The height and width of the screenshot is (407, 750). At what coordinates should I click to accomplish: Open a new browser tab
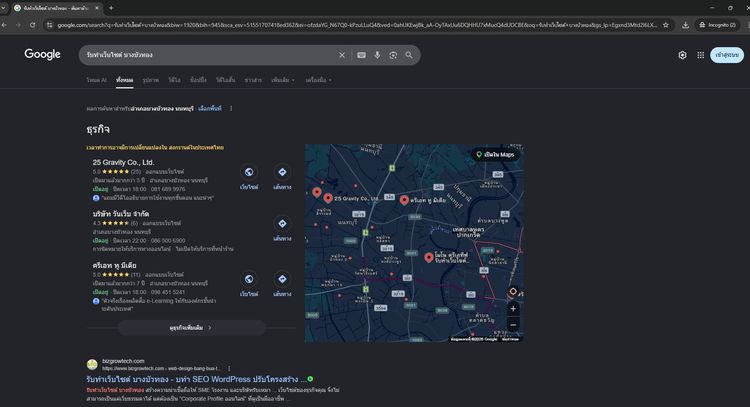(111, 8)
